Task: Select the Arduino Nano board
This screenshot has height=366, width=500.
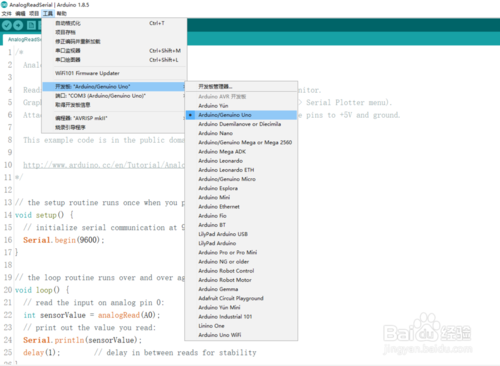Action: point(241,133)
